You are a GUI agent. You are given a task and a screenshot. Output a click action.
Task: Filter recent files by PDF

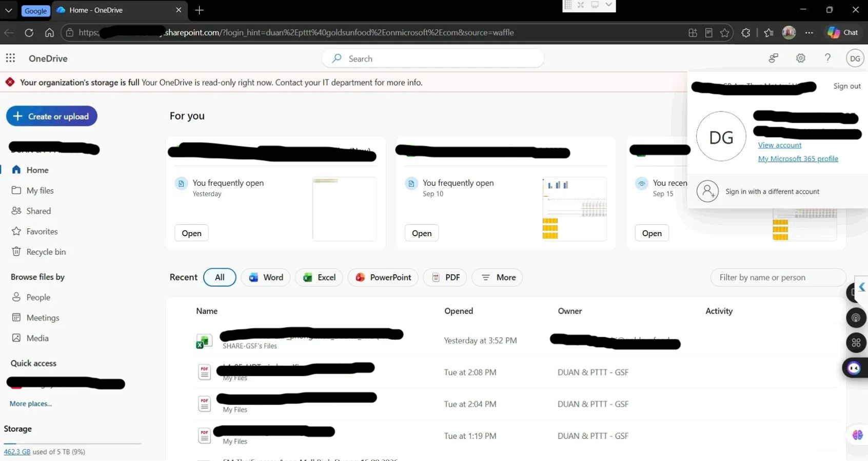click(445, 277)
